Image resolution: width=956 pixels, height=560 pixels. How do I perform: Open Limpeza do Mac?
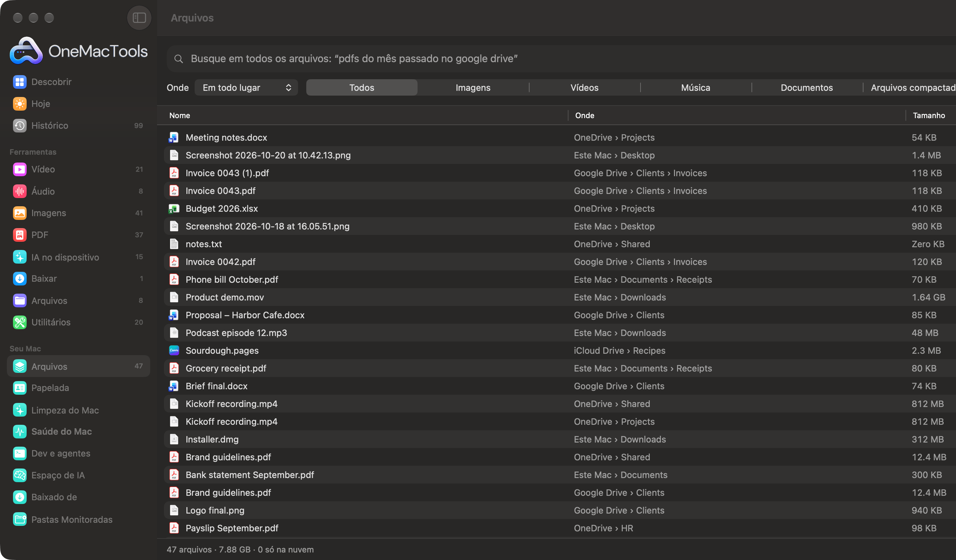[x=79, y=410]
